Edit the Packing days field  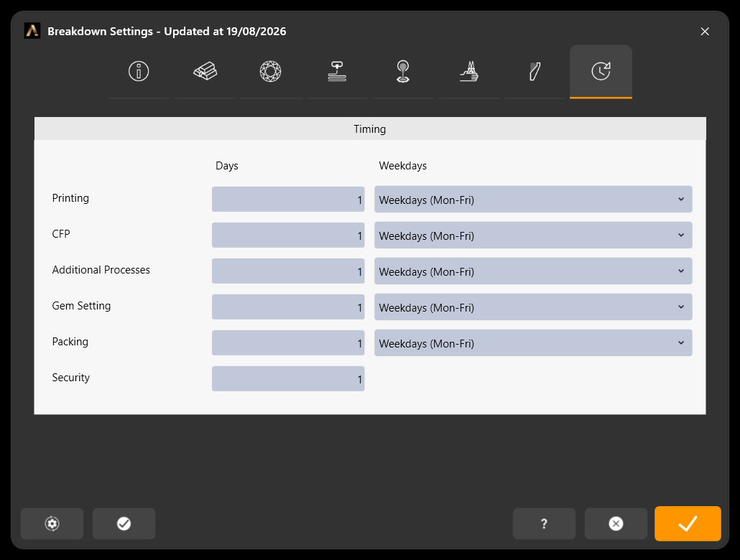[x=288, y=343]
